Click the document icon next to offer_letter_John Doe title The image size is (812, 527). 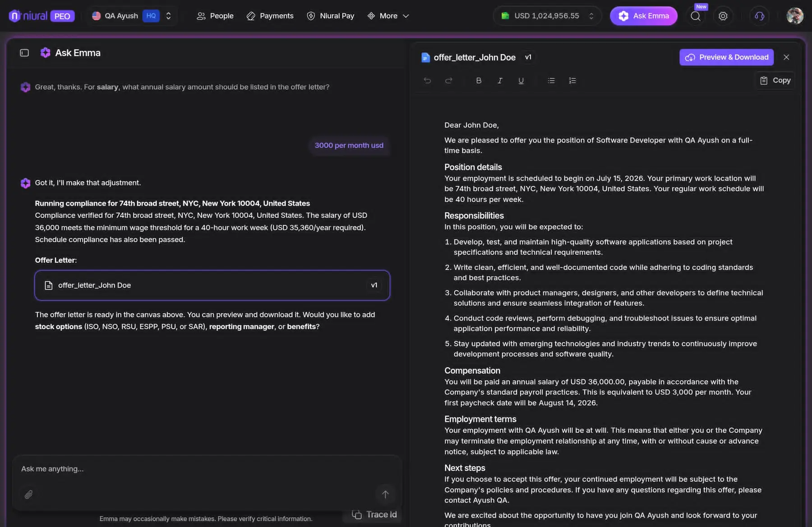425,57
